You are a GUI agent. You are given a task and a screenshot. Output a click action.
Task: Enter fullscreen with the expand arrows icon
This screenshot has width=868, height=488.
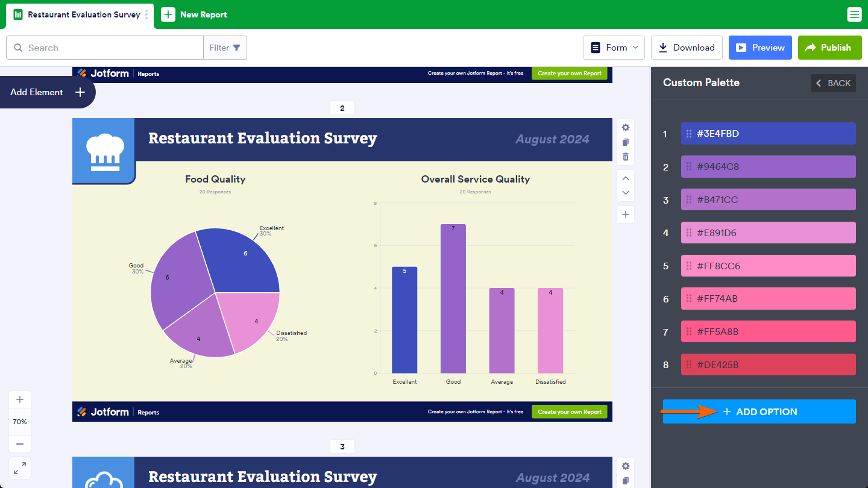(x=20, y=468)
